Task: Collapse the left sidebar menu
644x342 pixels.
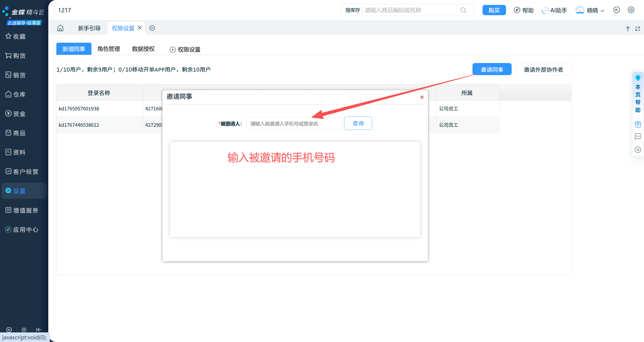Action: (39, 329)
